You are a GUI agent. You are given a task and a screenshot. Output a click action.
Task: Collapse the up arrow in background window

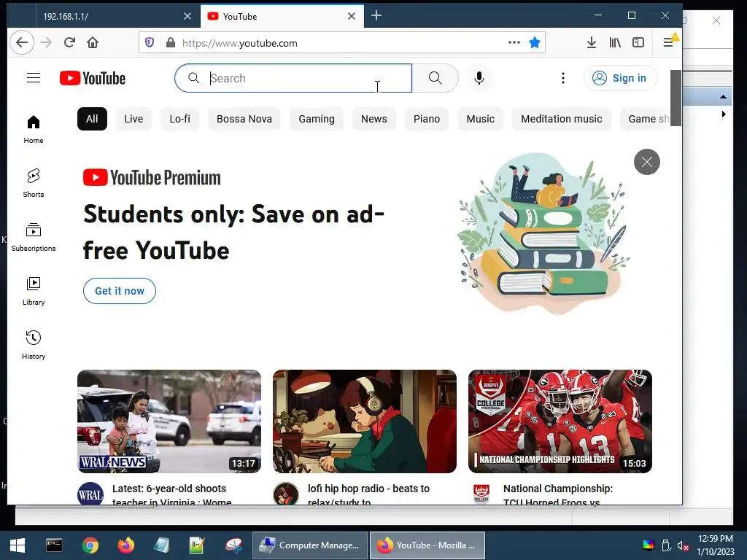click(x=723, y=97)
